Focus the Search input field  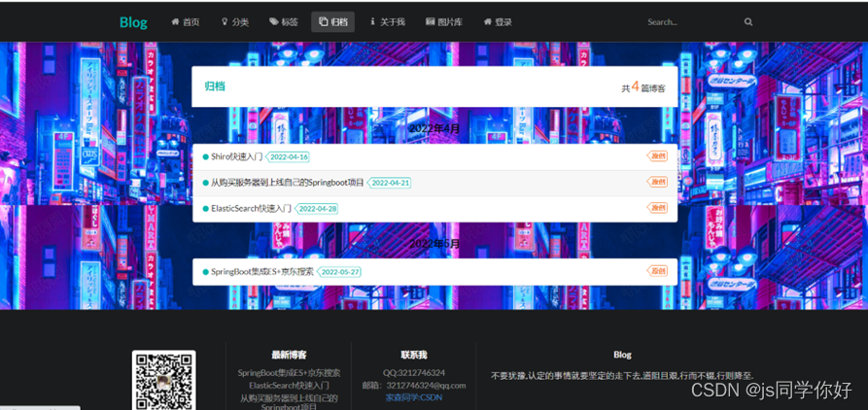click(692, 22)
